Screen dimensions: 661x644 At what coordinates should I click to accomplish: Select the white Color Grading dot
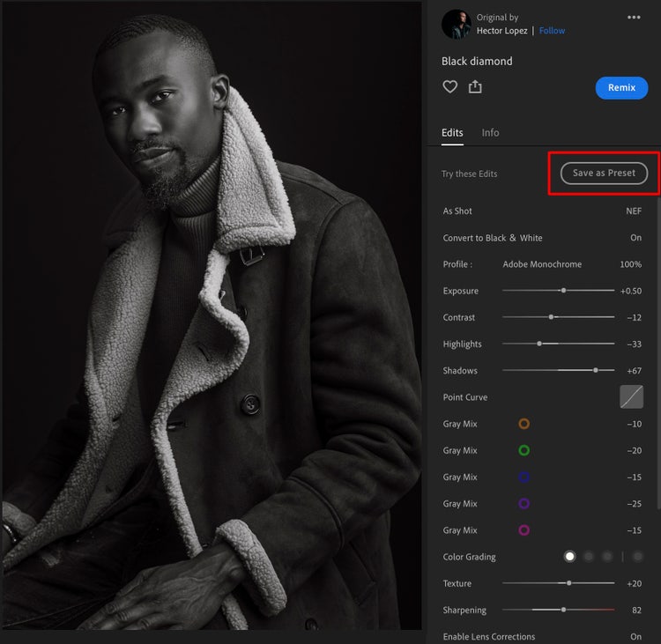point(569,556)
